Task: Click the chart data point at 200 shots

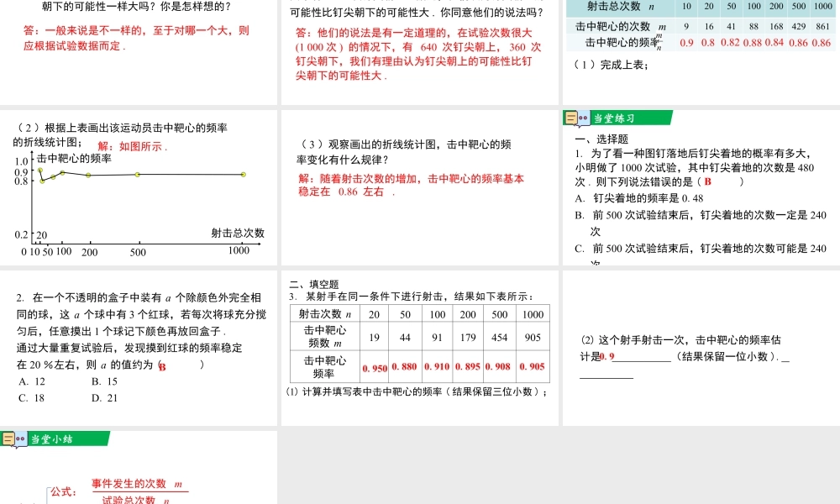Action: pos(88,175)
